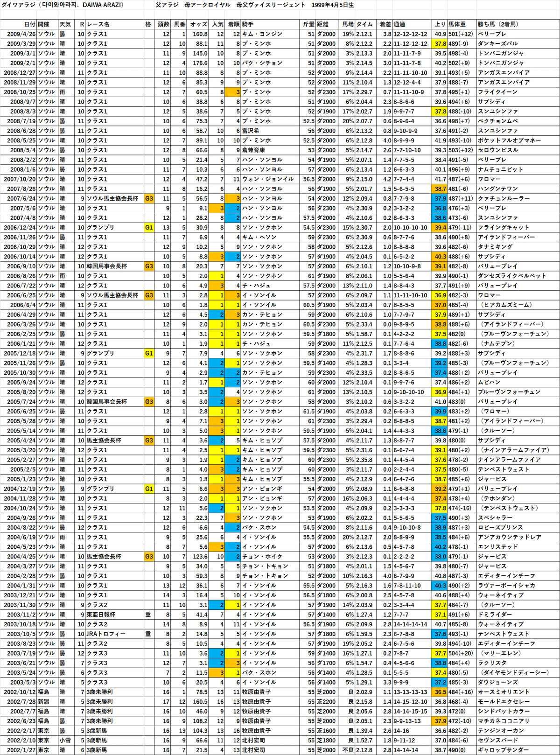Screen dimensions: 560x755
Task: Click the winner cell ラクリスタ
Action: 492,663
